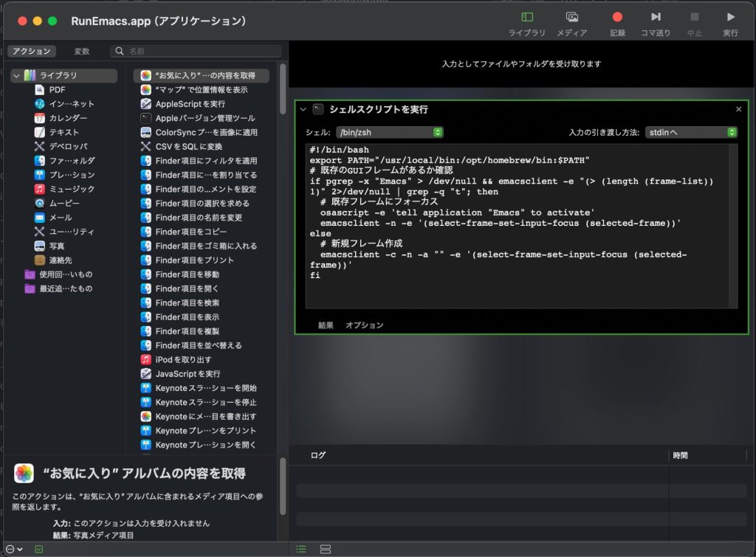The height and width of the screenshot is (557, 756).
Task: Open the シェル /bin/zsh dropdown
Action: coord(389,132)
